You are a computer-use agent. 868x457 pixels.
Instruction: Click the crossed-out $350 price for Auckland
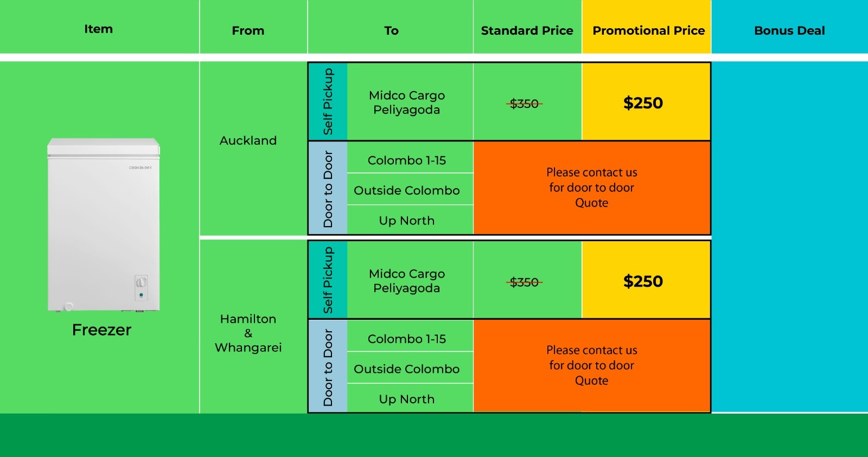point(525,104)
